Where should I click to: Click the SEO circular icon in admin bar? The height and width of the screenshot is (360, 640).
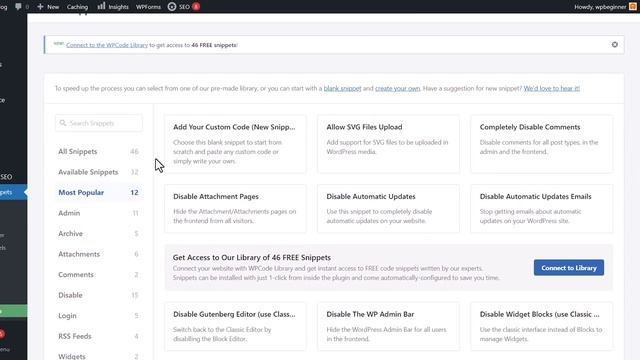(x=172, y=7)
